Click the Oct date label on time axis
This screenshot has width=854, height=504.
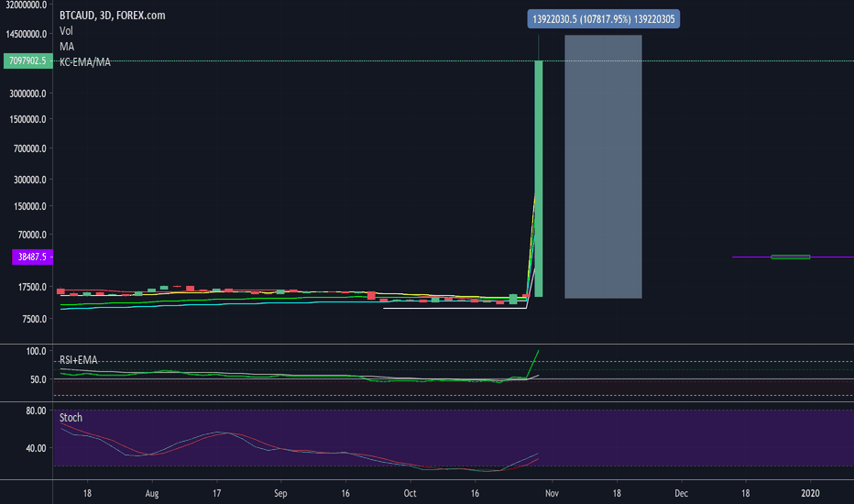pyautogui.click(x=410, y=494)
